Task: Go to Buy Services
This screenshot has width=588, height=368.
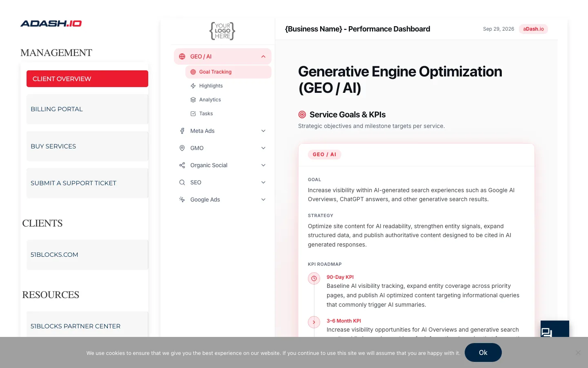Action: [87, 146]
